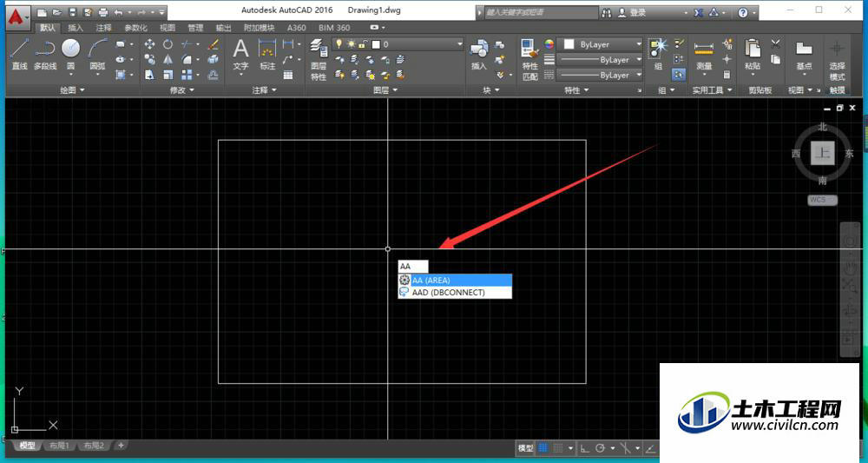
Task: Toggle snap mode in status bar
Action: click(x=558, y=448)
